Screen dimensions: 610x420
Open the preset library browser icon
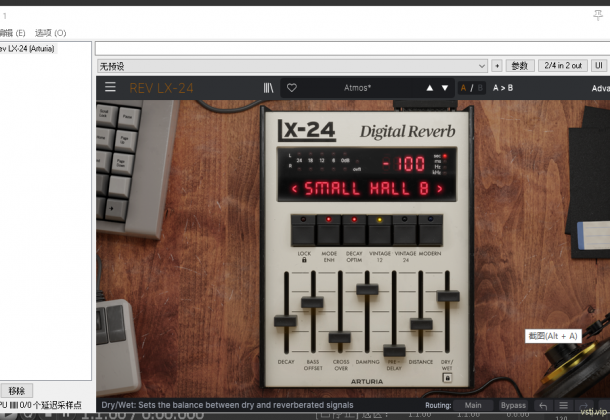[268, 88]
